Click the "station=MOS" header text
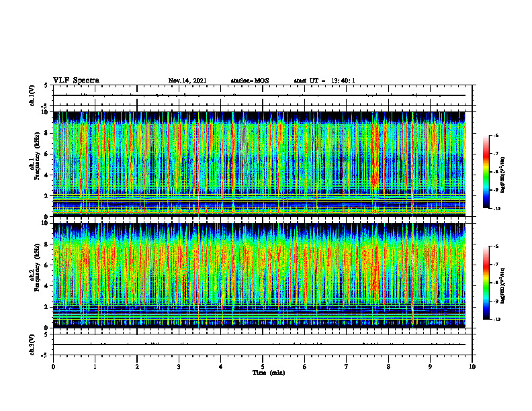 [x=250, y=81]
